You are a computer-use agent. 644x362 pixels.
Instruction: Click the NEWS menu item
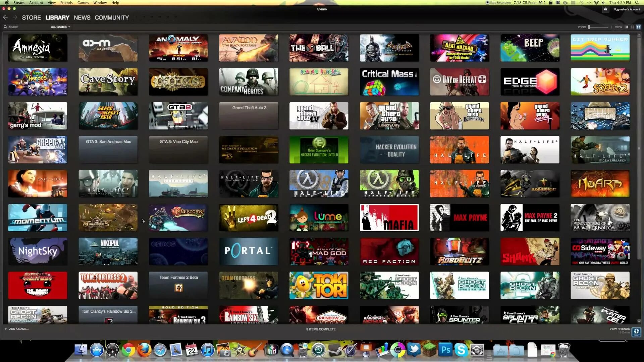tap(82, 17)
